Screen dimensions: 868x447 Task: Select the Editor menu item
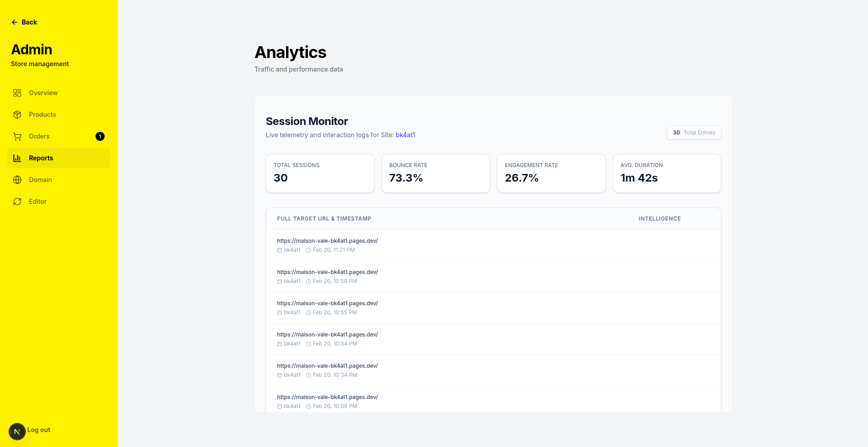click(x=38, y=202)
